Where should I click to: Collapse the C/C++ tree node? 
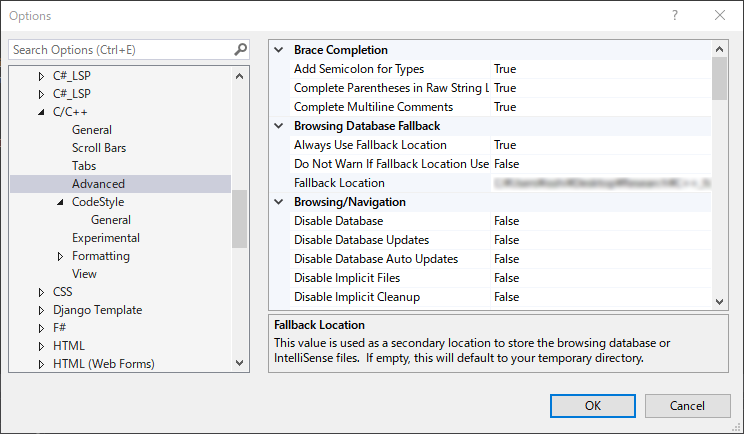click(x=41, y=112)
